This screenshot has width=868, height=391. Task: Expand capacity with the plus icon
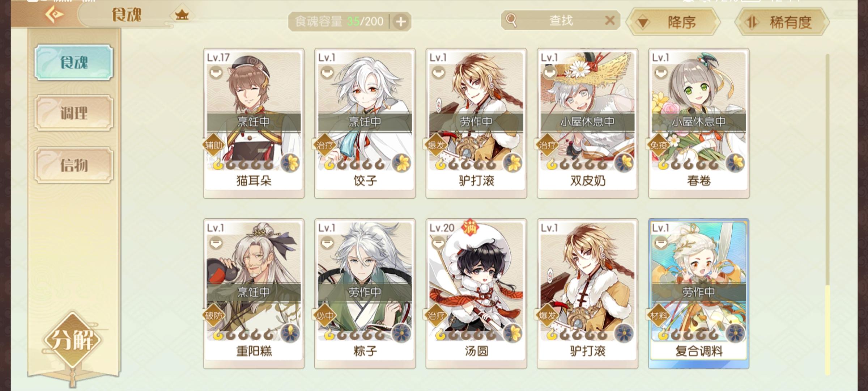(x=401, y=22)
